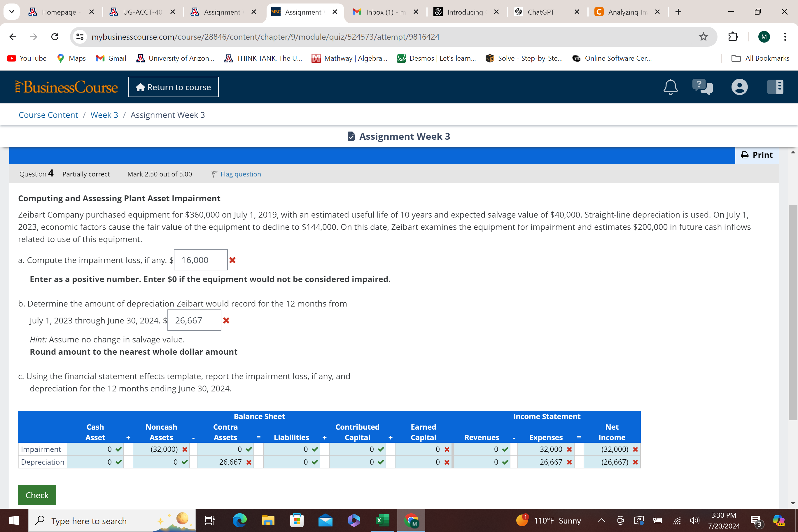798x532 pixels.
Task: Open the Course Content breadcrumb link
Action: coord(48,115)
